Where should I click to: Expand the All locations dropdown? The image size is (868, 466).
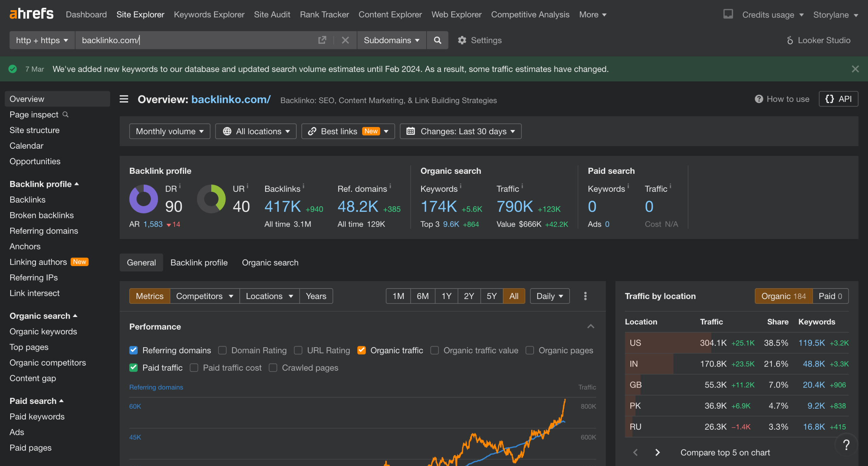256,131
